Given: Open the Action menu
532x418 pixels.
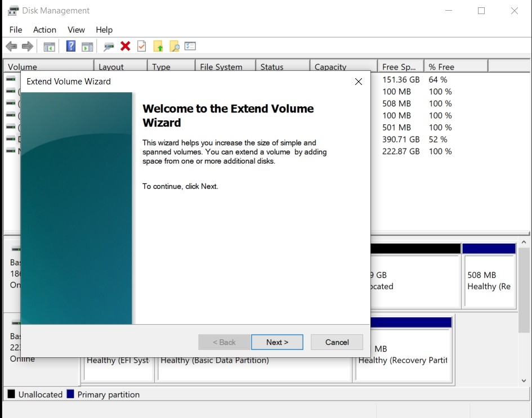Looking at the screenshot, I should pyautogui.click(x=44, y=30).
